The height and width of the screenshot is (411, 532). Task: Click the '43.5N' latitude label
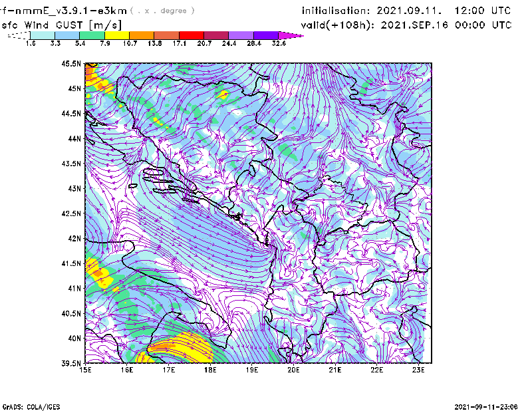(x=71, y=164)
